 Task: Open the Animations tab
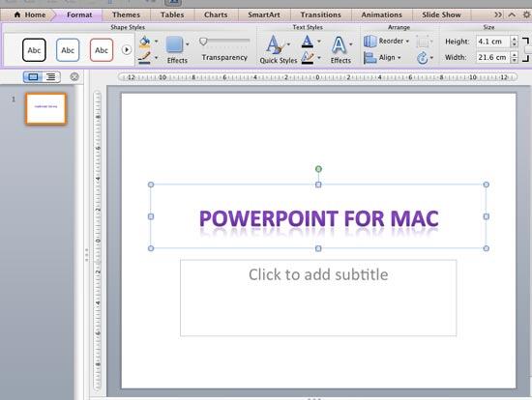tap(382, 14)
